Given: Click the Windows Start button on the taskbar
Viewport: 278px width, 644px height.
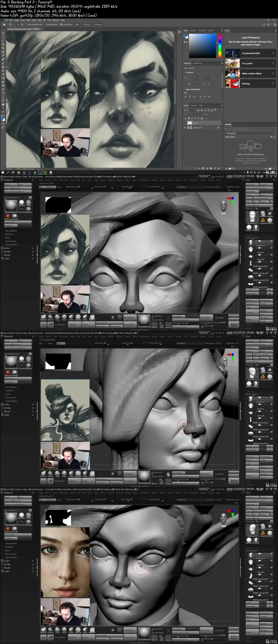Looking at the screenshot, I should coord(3,172).
